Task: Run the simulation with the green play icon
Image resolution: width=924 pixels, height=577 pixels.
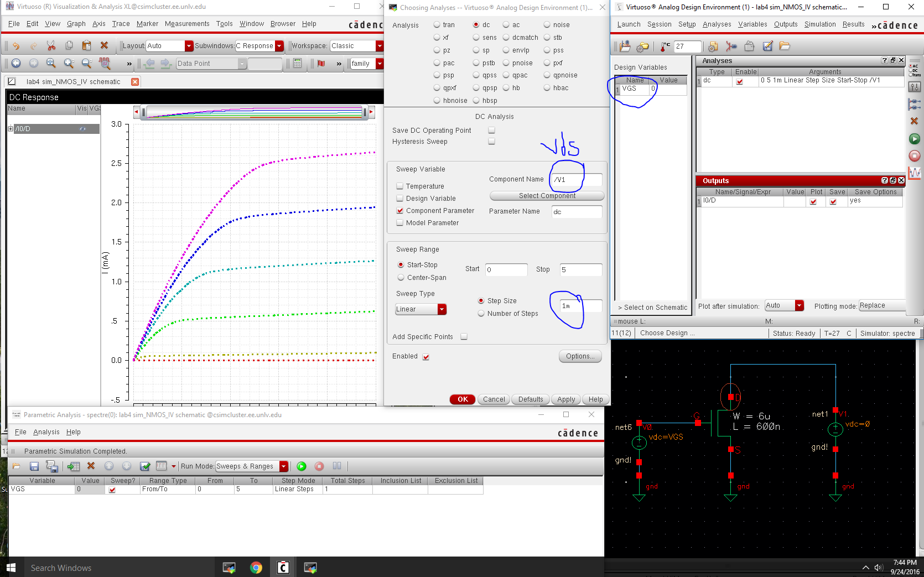Action: pyautogui.click(x=914, y=139)
